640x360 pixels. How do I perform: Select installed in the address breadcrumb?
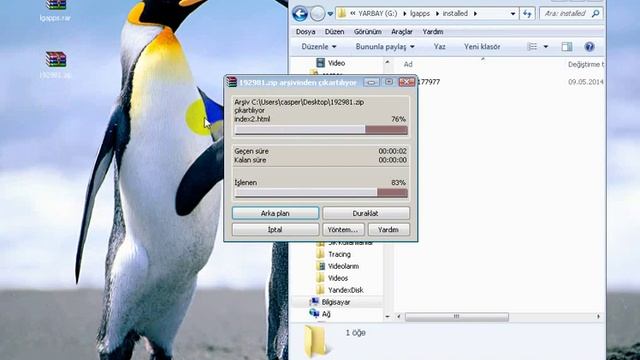tap(455, 13)
